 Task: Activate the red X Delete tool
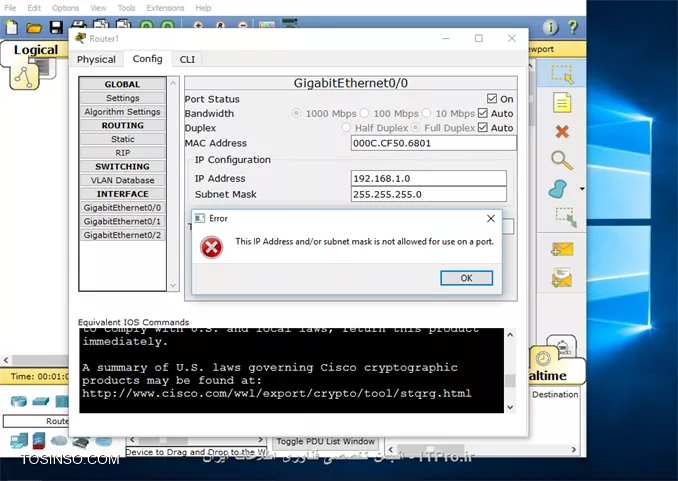pyautogui.click(x=562, y=131)
